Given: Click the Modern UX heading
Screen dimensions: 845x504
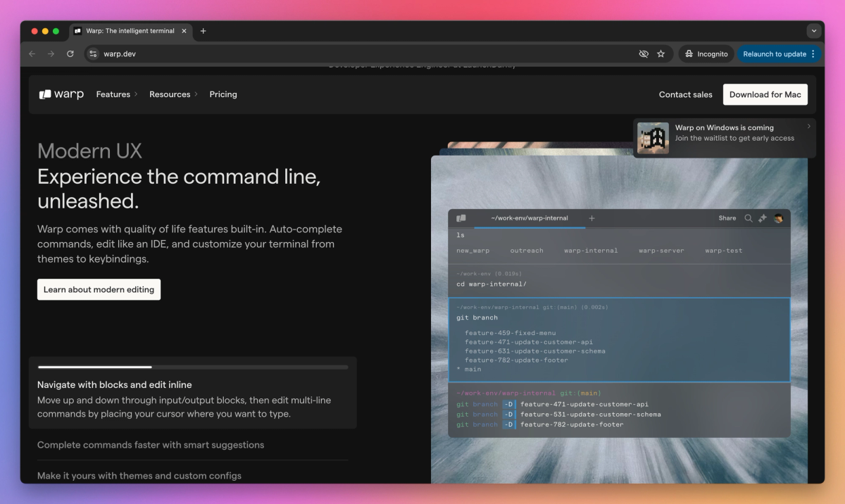Looking at the screenshot, I should tap(89, 151).
